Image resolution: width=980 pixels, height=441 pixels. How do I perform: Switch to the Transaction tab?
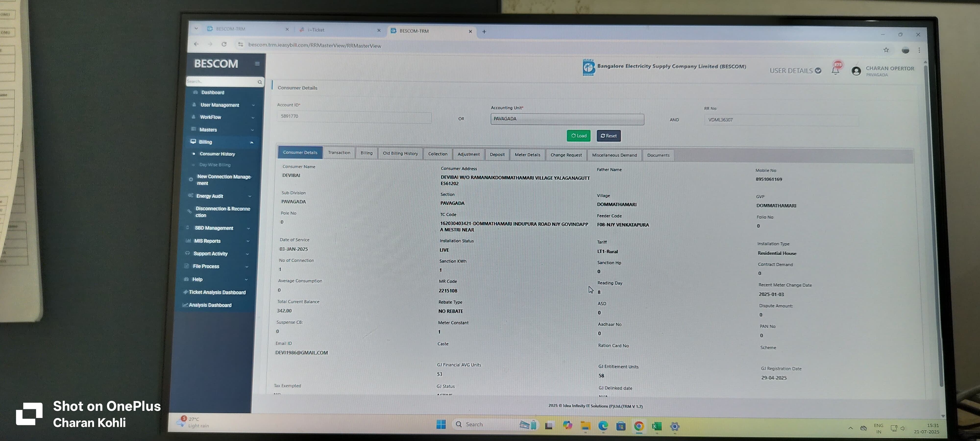[339, 153]
